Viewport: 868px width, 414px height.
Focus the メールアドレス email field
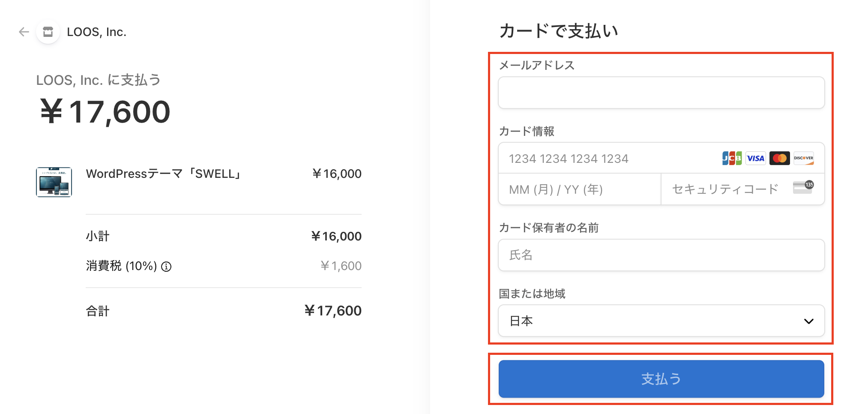(x=661, y=93)
